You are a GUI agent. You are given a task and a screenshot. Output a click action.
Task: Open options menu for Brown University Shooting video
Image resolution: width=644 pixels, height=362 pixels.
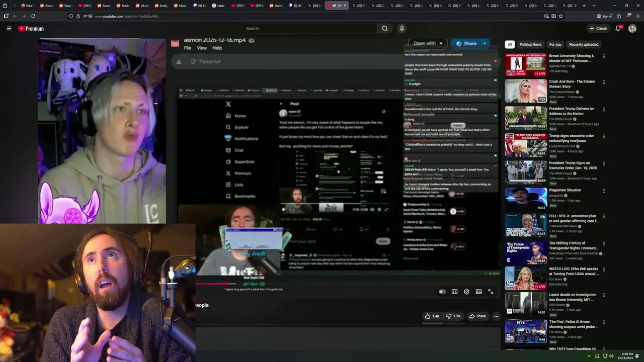604,56
